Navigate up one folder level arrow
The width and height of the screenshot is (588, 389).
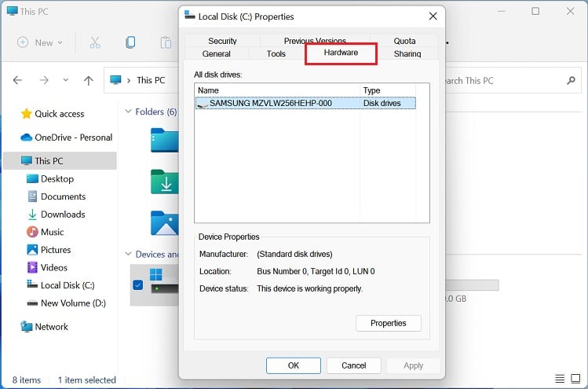pos(89,80)
